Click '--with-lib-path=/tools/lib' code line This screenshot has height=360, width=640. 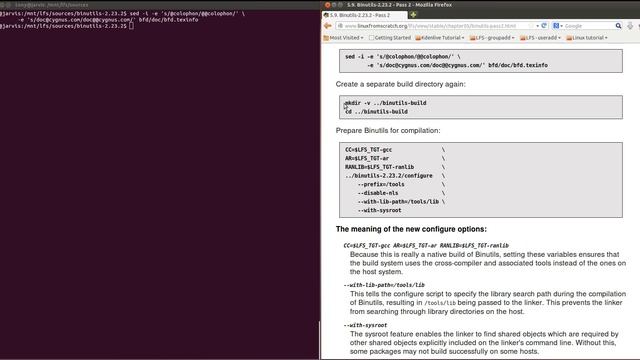coord(398,202)
